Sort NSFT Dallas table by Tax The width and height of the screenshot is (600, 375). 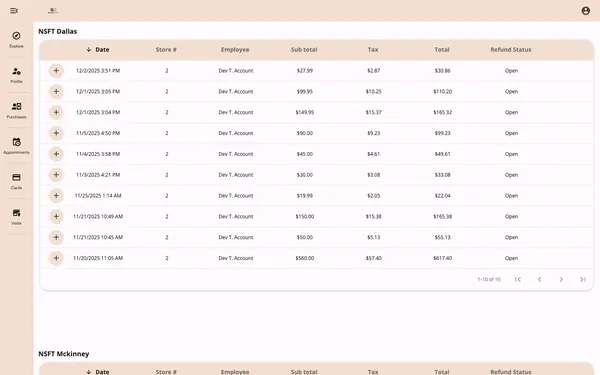pos(373,49)
